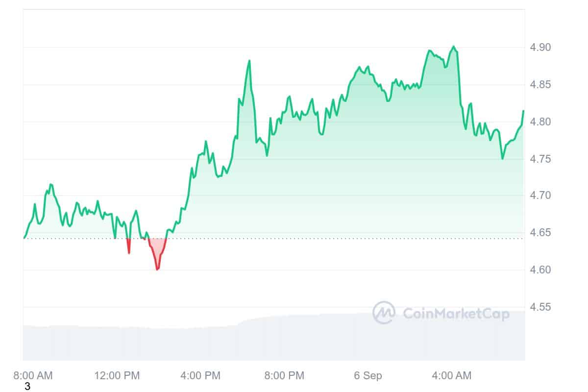This screenshot has height=392, width=588.
Task: Click the 4:00 PM axis label
Action: [x=201, y=376]
